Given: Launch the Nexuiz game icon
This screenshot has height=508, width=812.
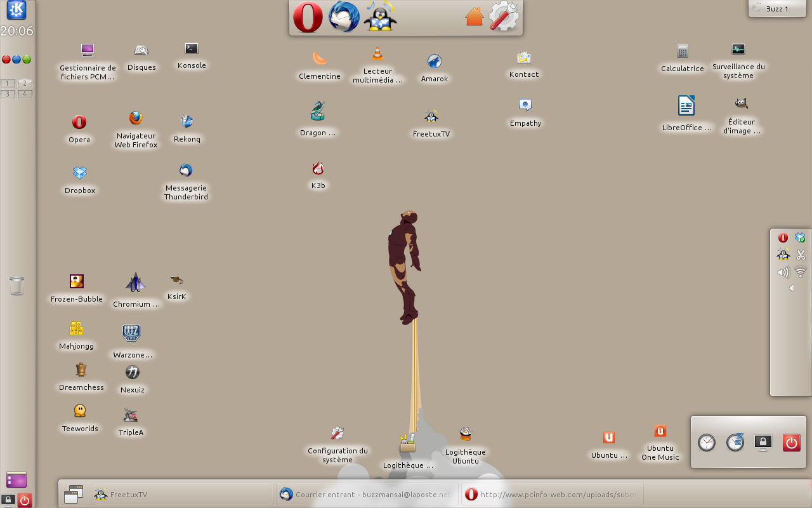Looking at the screenshot, I should click(133, 372).
